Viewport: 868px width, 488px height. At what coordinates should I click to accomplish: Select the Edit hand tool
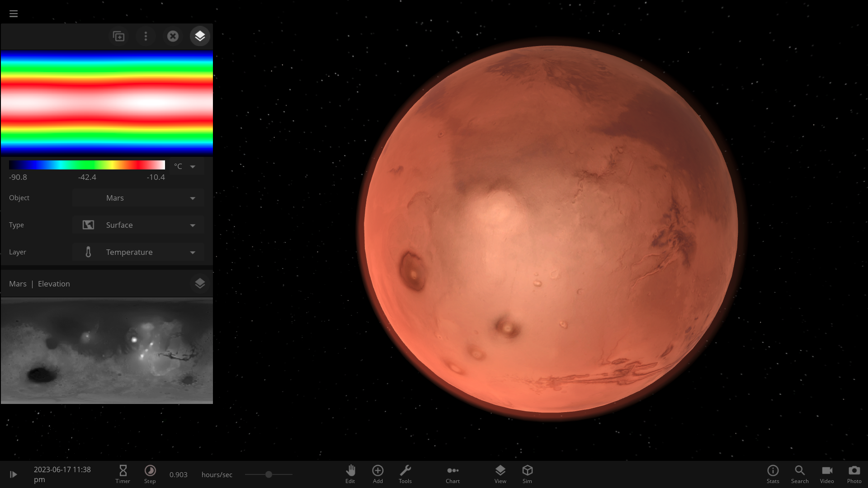pos(350,474)
